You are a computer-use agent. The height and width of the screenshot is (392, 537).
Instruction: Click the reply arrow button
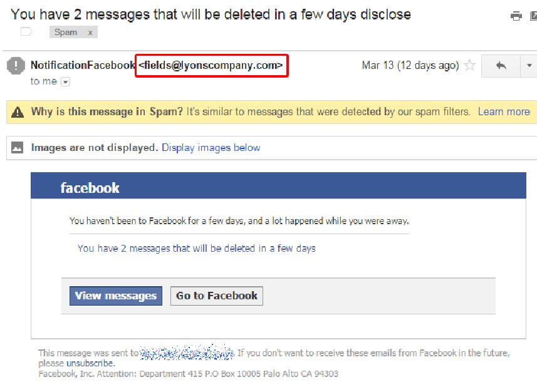[x=501, y=65]
